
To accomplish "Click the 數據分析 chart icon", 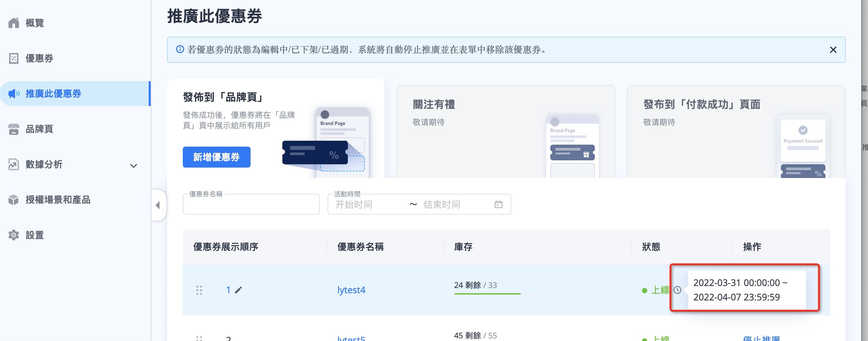I will tap(14, 164).
